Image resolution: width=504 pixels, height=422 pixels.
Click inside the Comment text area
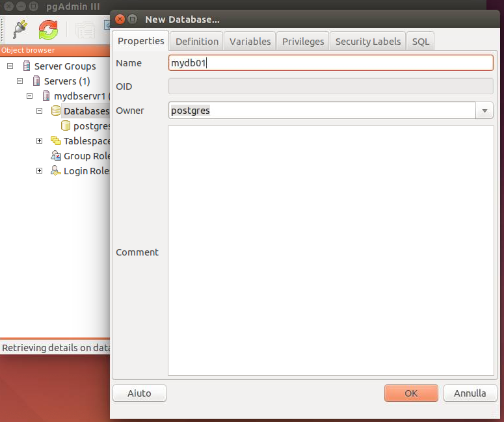click(330, 250)
